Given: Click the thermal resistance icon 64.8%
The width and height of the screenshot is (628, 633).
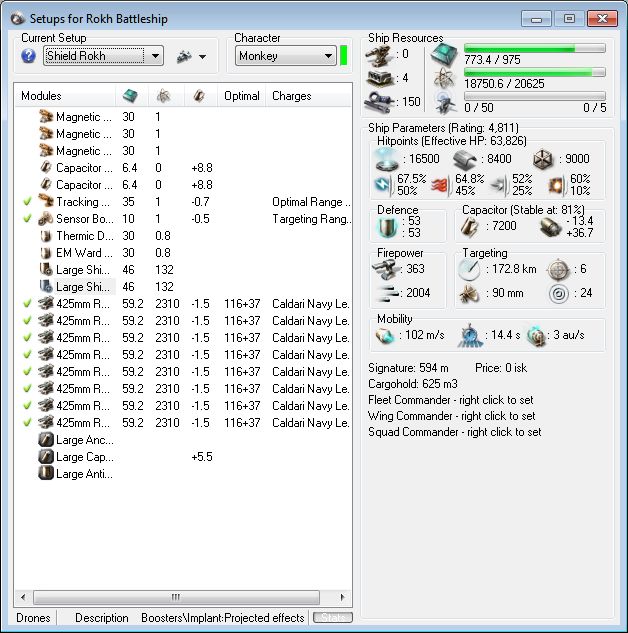Looking at the screenshot, I should click(441, 184).
